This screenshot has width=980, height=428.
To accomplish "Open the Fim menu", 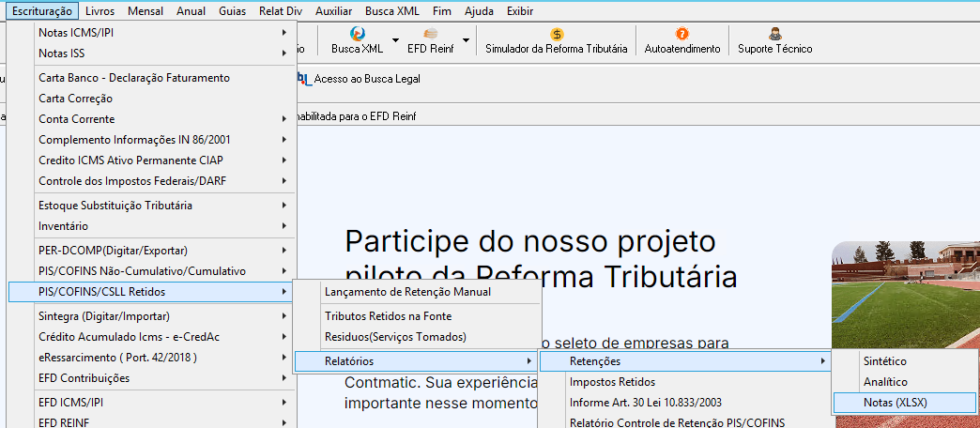I will [442, 11].
